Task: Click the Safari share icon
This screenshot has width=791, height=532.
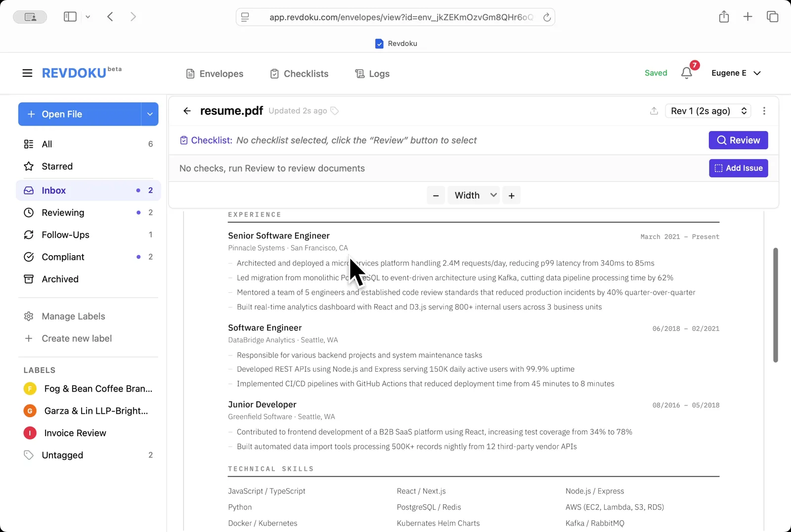Action: (724, 16)
